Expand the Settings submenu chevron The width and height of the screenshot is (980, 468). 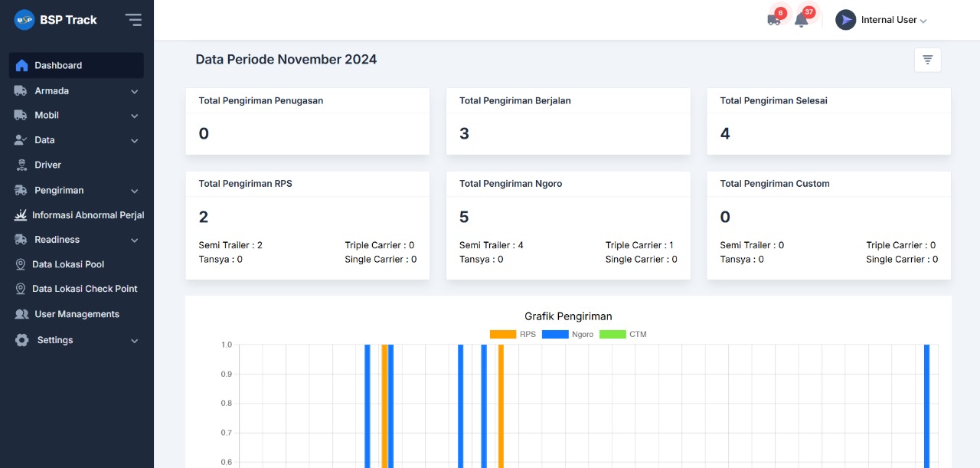click(135, 341)
